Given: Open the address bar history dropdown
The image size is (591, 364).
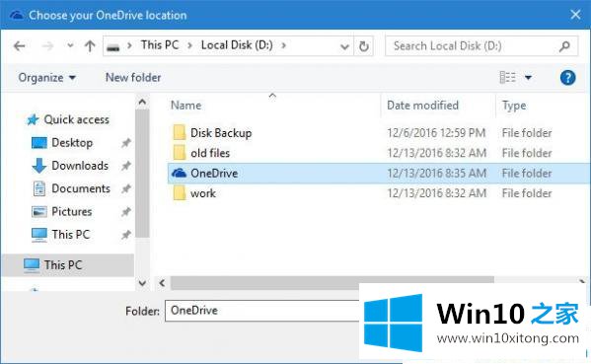Looking at the screenshot, I should [x=344, y=46].
